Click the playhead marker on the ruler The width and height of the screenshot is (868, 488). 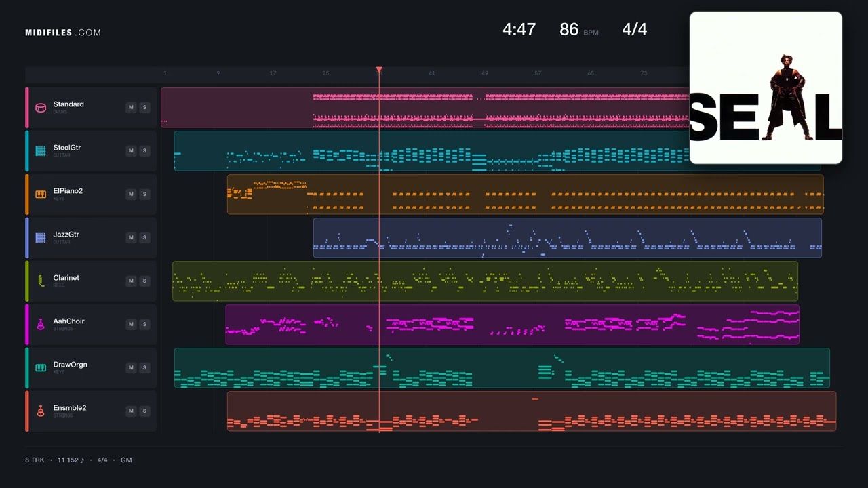click(x=379, y=70)
